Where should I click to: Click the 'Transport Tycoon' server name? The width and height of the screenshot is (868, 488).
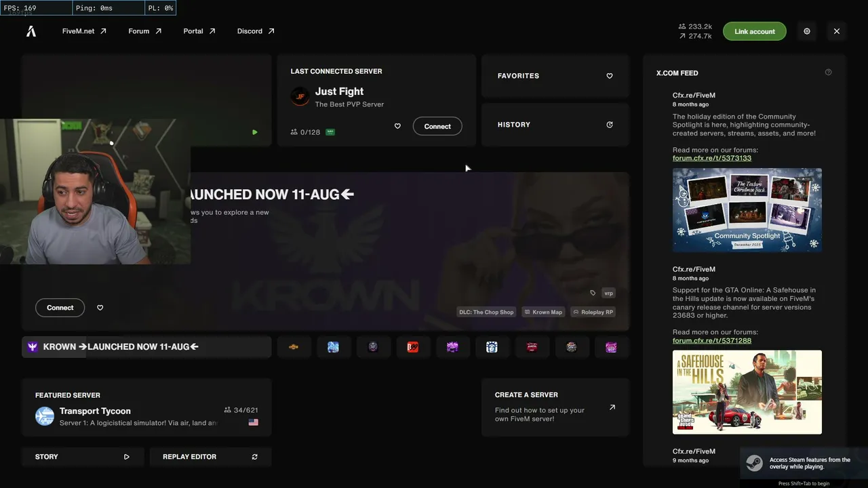[95, 411]
